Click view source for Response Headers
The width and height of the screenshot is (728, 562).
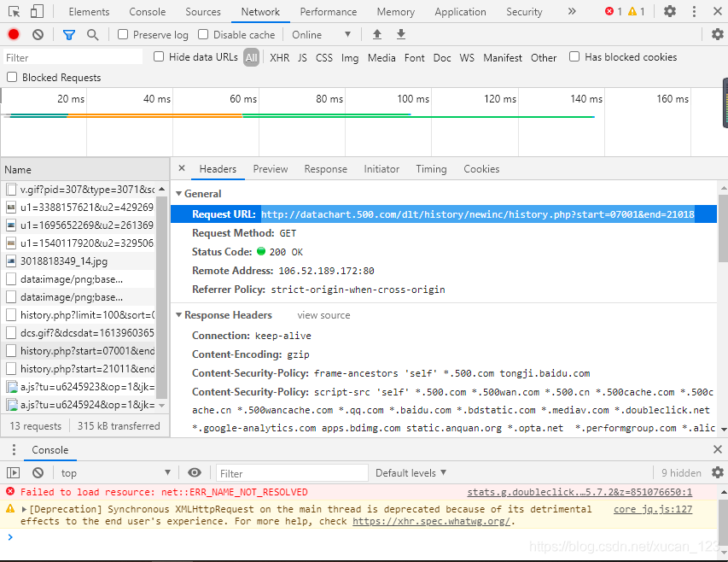pos(323,315)
